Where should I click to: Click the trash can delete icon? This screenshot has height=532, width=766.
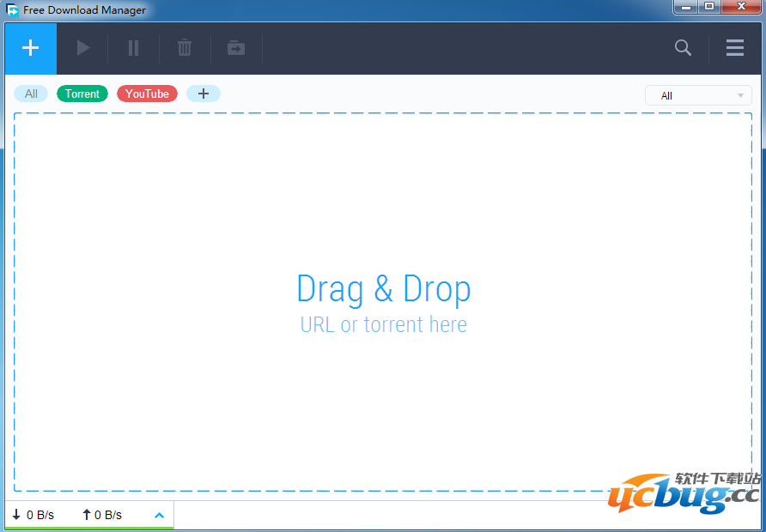(x=185, y=48)
